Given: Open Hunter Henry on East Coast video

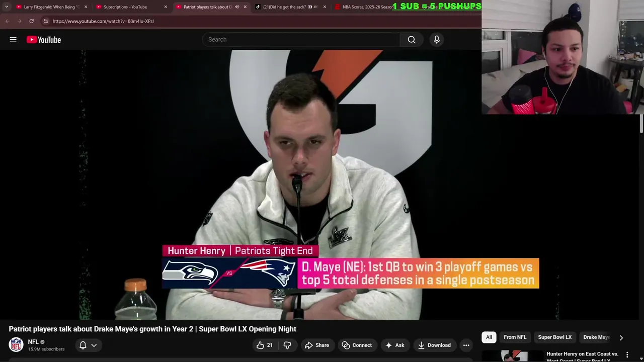Looking at the screenshot, I should pos(582,356).
